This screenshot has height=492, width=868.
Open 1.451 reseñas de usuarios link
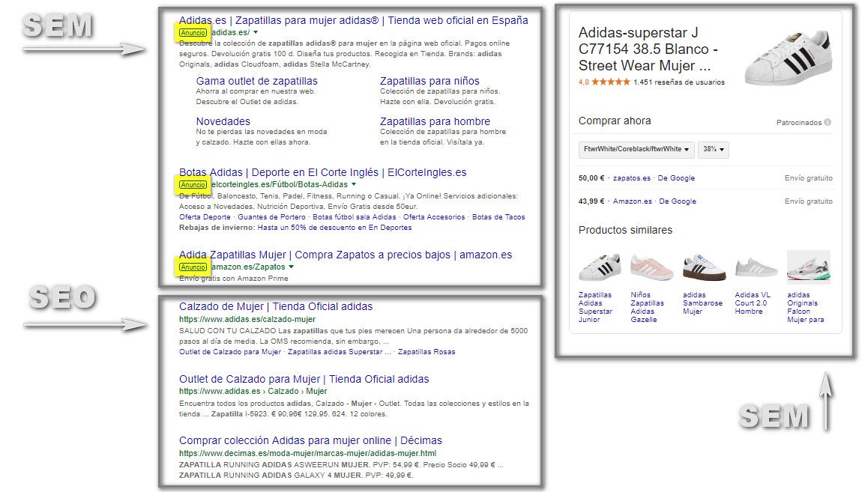(679, 82)
